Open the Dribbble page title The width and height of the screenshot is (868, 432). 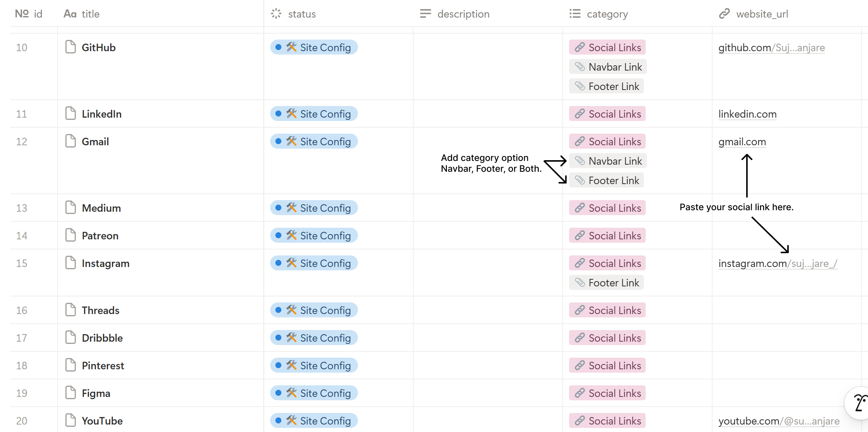point(102,338)
